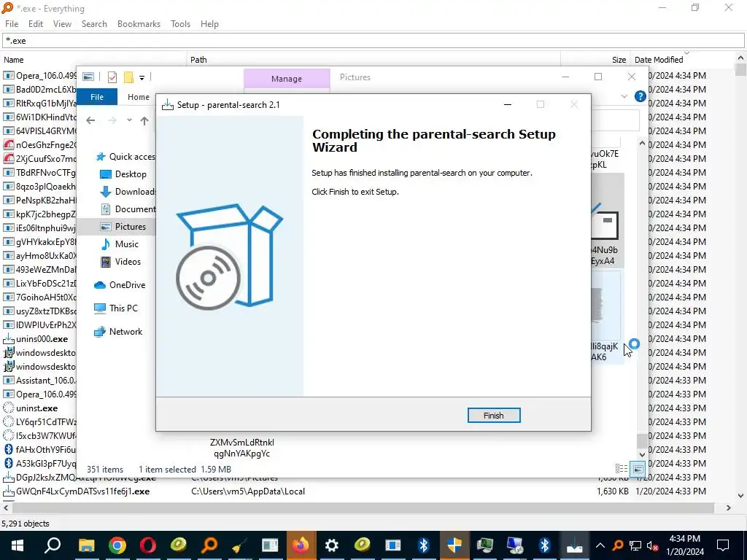
Task: Open the Windows Start menu
Action: point(18,545)
